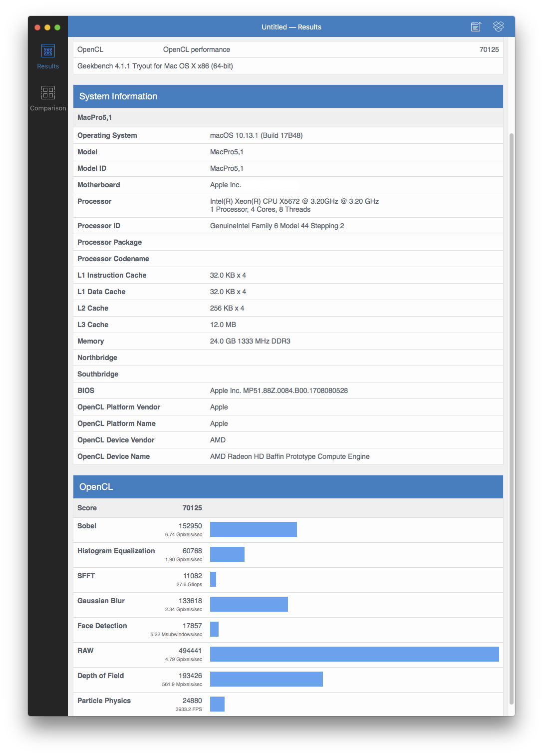Click the RAW result bar

tap(354, 654)
